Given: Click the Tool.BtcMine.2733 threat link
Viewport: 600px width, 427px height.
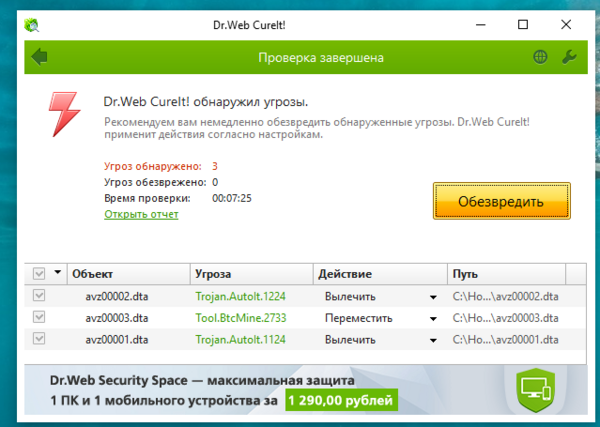Looking at the screenshot, I should 241,318.
